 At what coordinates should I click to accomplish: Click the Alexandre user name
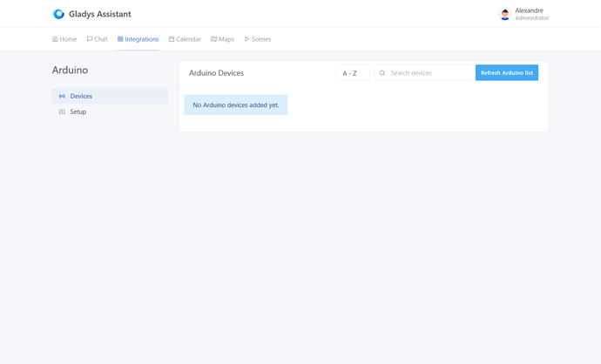(x=529, y=10)
